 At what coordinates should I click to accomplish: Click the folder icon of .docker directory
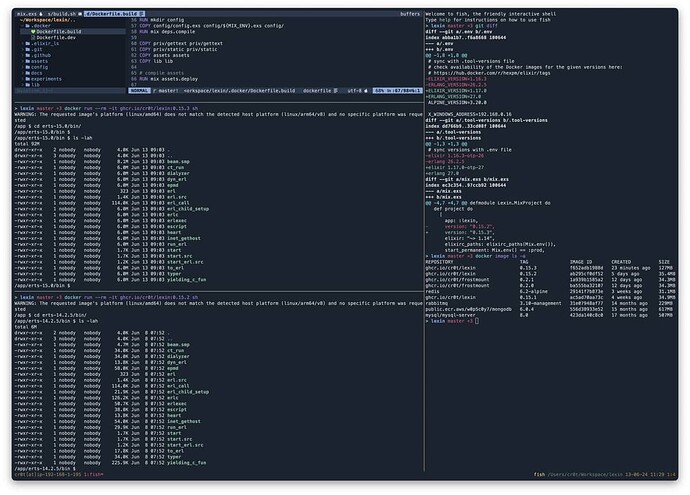[x=28, y=26]
